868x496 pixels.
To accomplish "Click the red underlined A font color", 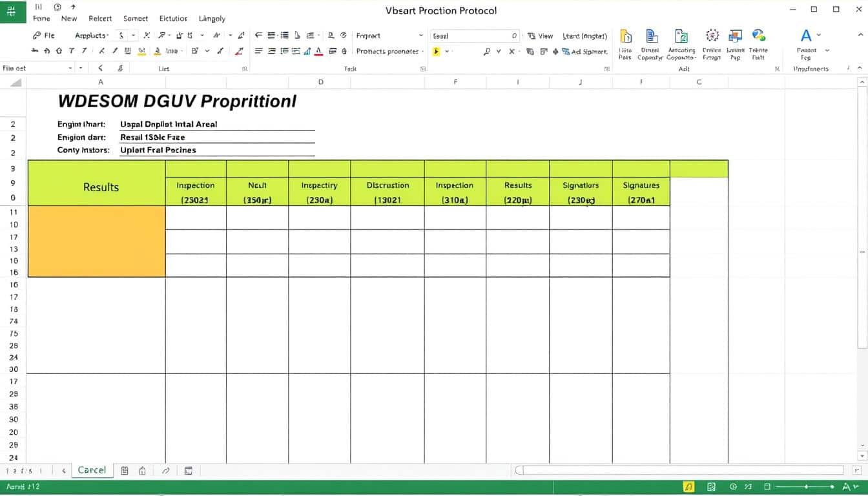I will [x=318, y=52].
